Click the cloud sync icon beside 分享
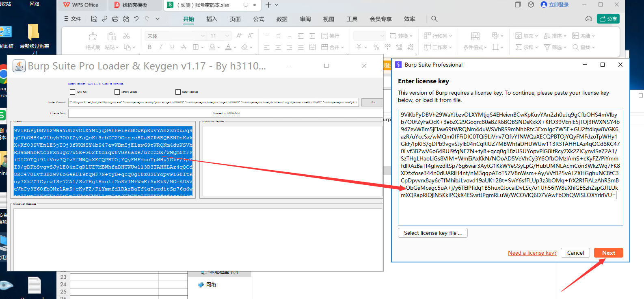 tap(588, 19)
